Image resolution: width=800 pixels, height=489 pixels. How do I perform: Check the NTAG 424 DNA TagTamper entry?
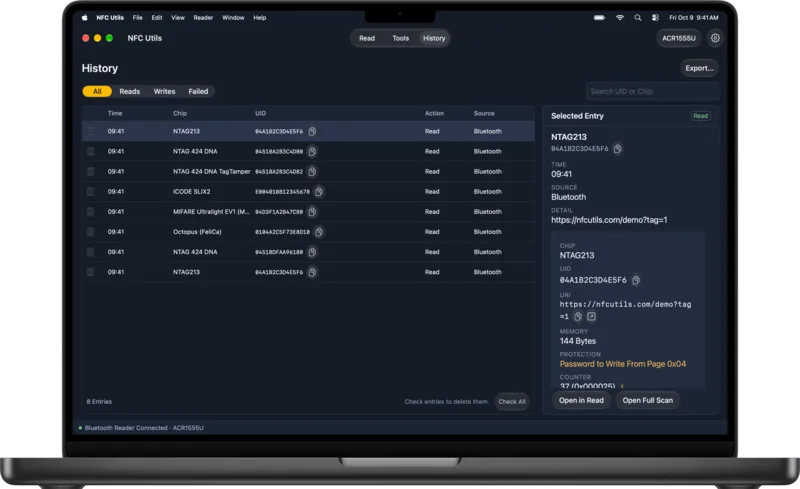[90, 172]
